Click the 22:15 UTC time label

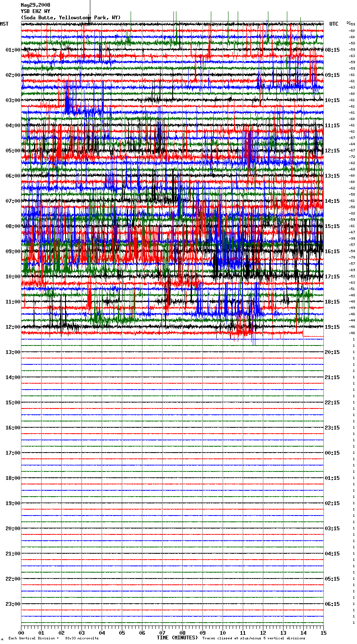[332, 403]
